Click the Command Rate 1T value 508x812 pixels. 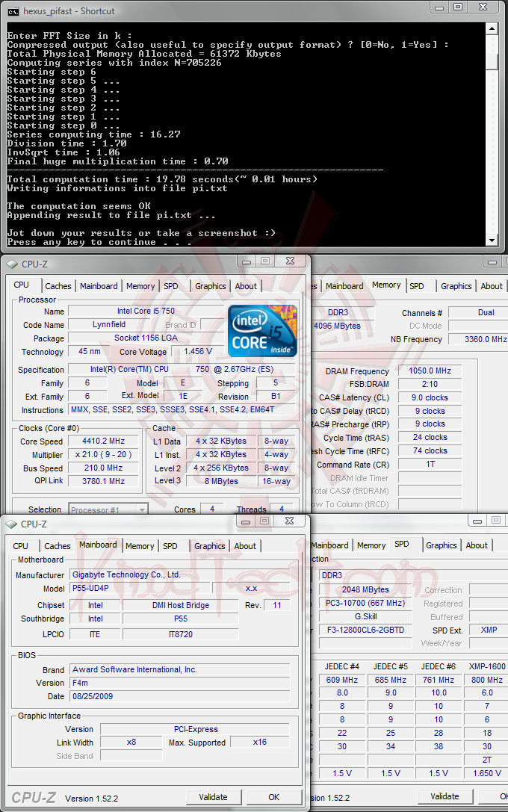click(x=430, y=464)
